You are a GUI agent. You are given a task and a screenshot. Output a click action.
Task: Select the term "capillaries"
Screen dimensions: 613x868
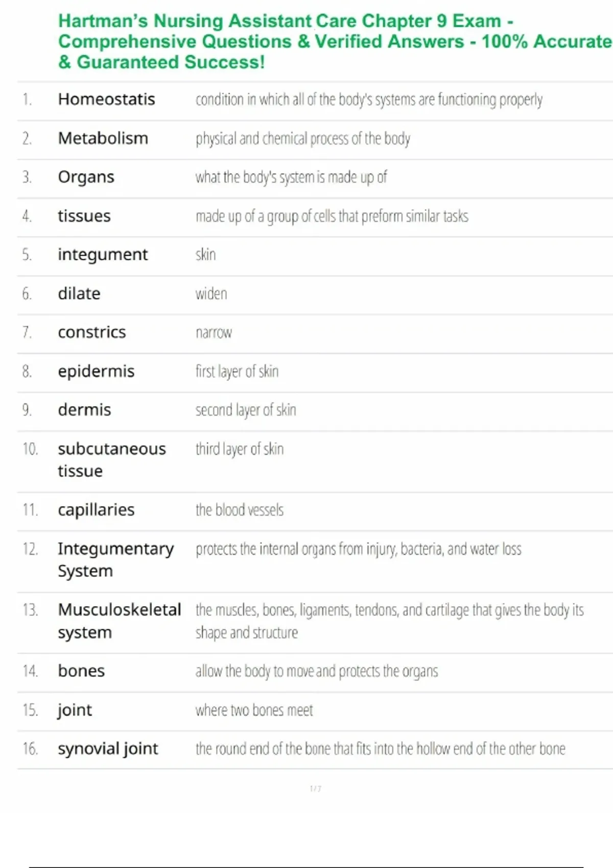96,510
